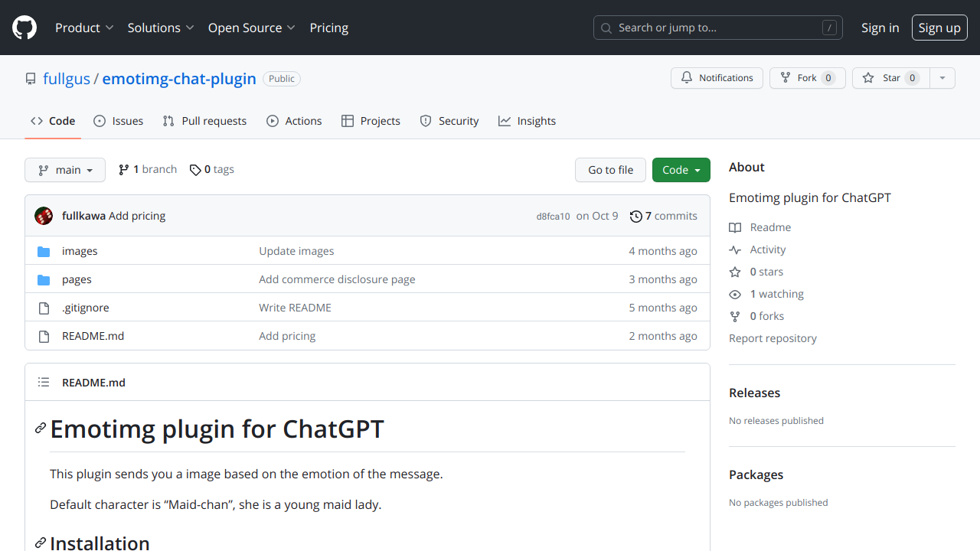View the 7 commits history
The image size is (980, 551).
click(663, 216)
